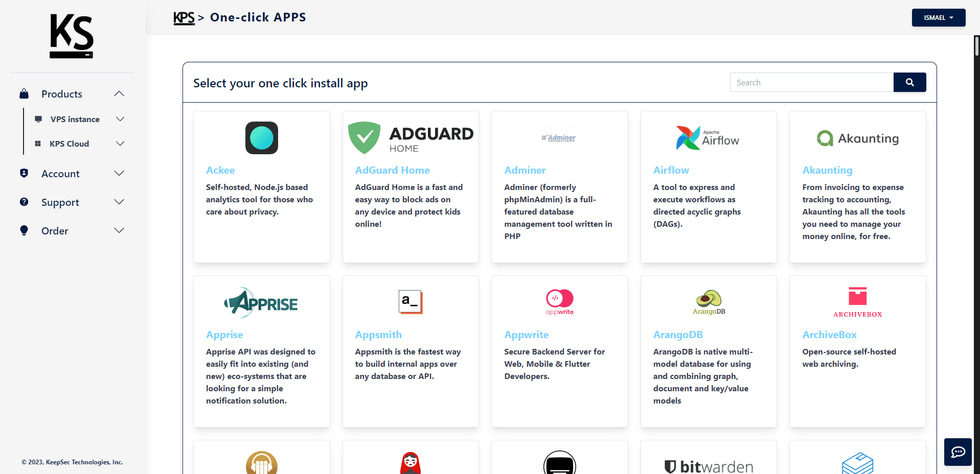Open the live chat bubble widget
The height and width of the screenshot is (474, 980).
[958, 452]
